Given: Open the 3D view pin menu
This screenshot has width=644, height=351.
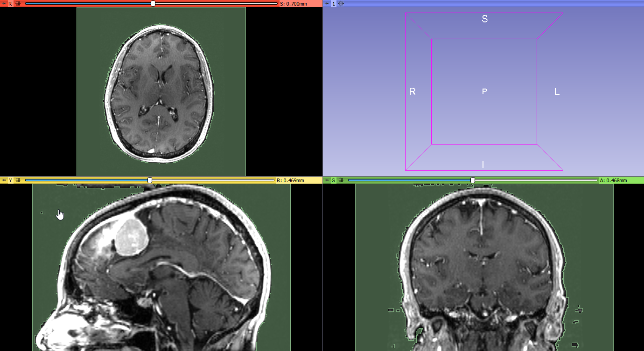Looking at the screenshot, I should click(x=327, y=3).
